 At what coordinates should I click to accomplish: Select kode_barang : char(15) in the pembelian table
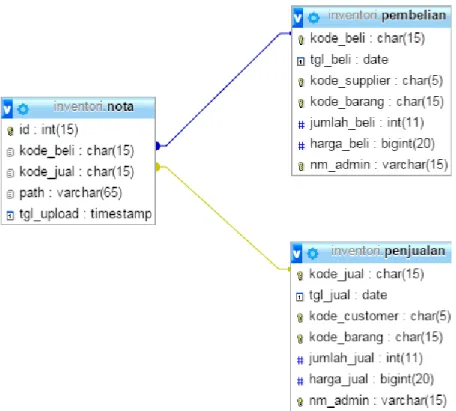[377, 102]
